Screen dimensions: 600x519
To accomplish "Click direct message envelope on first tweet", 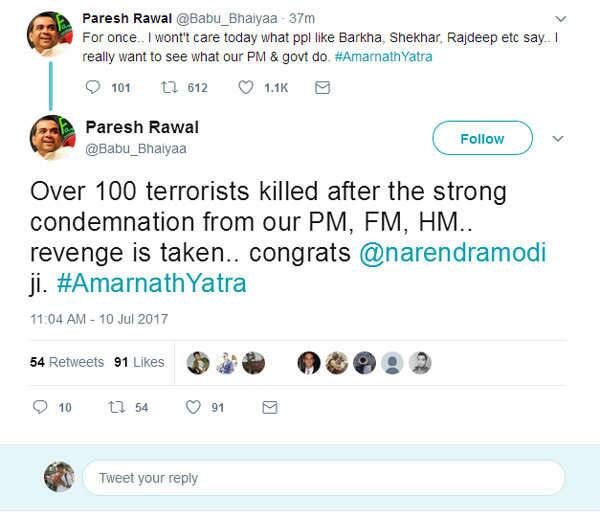I will 322,88.
